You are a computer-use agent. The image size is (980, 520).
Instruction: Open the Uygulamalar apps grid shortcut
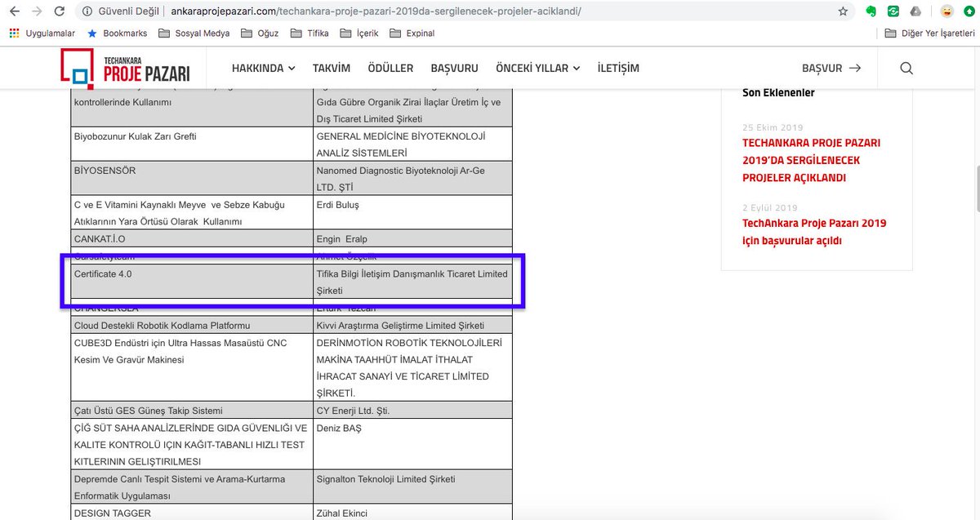[x=42, y=33]
